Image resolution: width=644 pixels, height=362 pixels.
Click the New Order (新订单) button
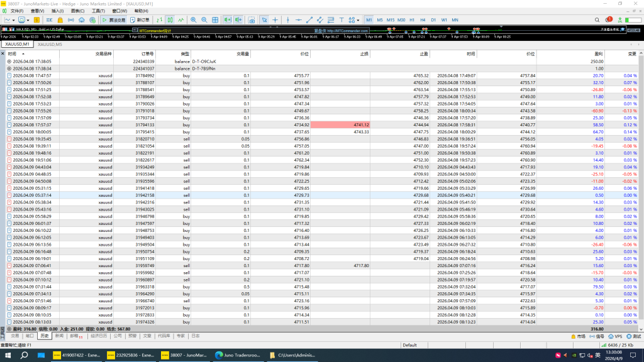pos(140,20)
